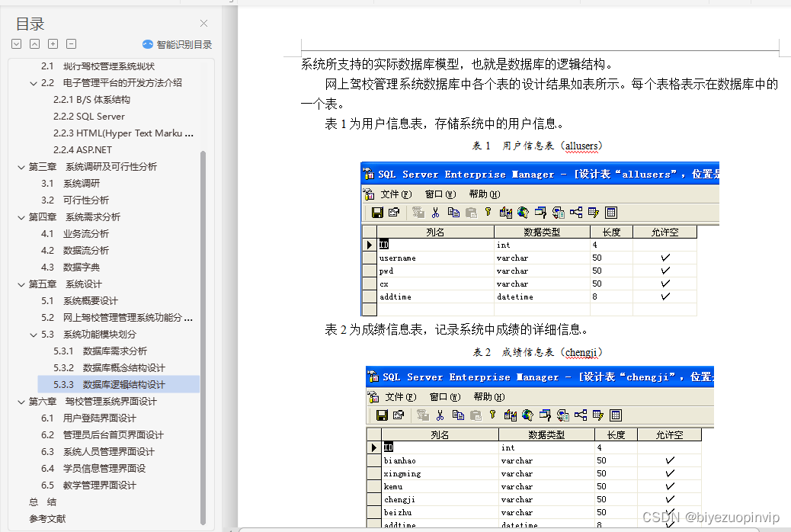Collapse section 5.3 系统功能模块划分
The height and width of the screenshot is (532, 791).
(x=34, y=335)
